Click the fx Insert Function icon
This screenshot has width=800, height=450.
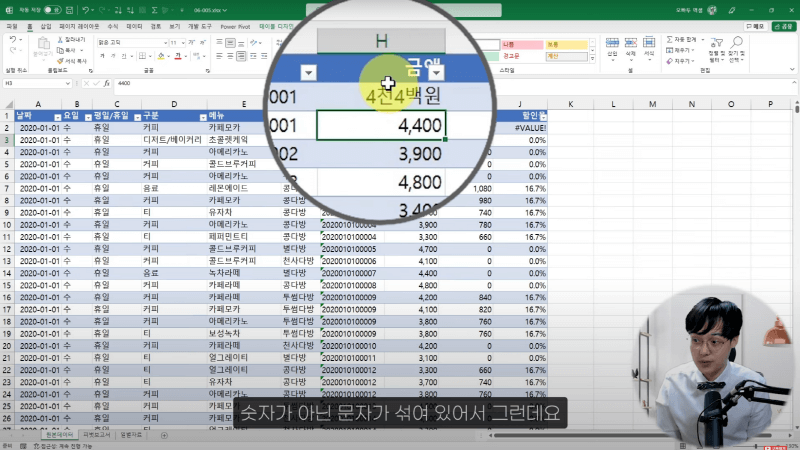tap(107, 83)
